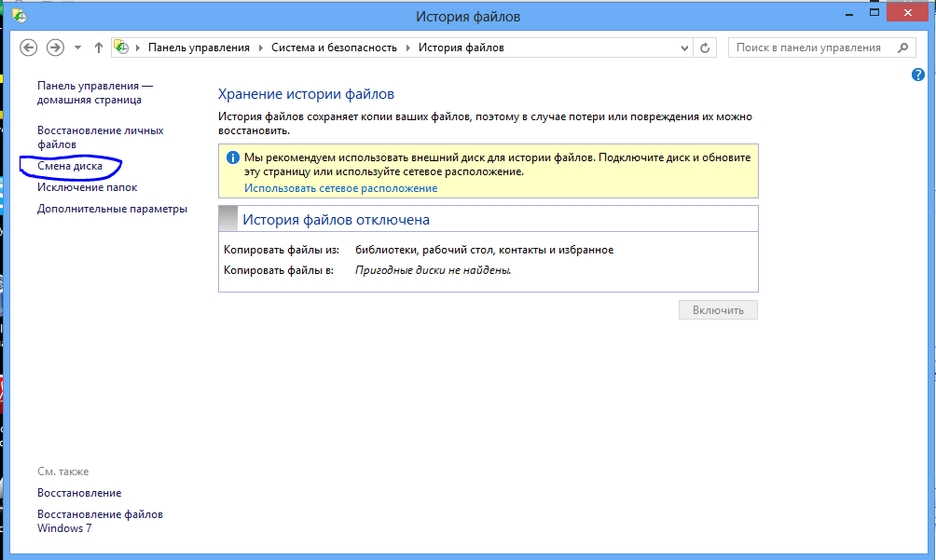Screen dimensions: 936x560
Task: Click the blue info icon in yellow banner
Action: point(233,157)
